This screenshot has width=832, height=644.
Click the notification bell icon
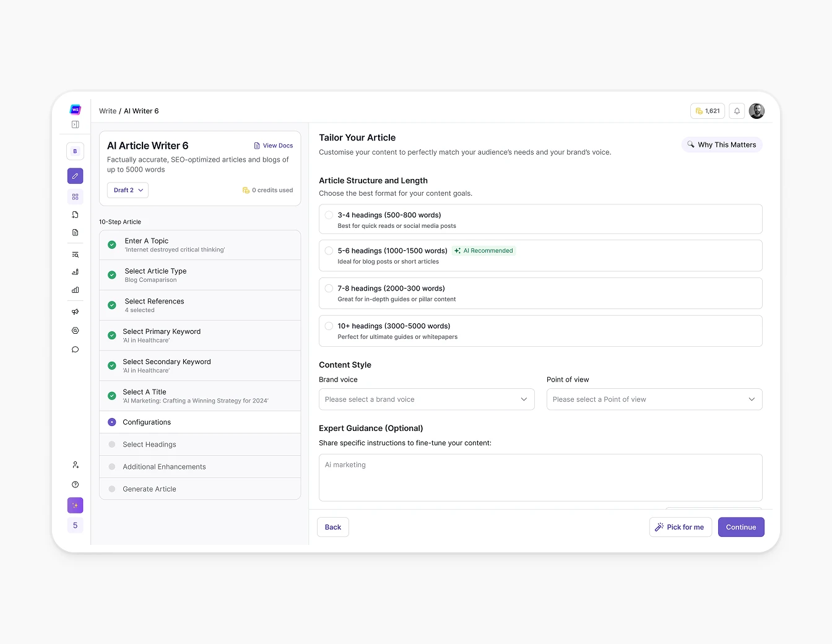coord(737,111)
